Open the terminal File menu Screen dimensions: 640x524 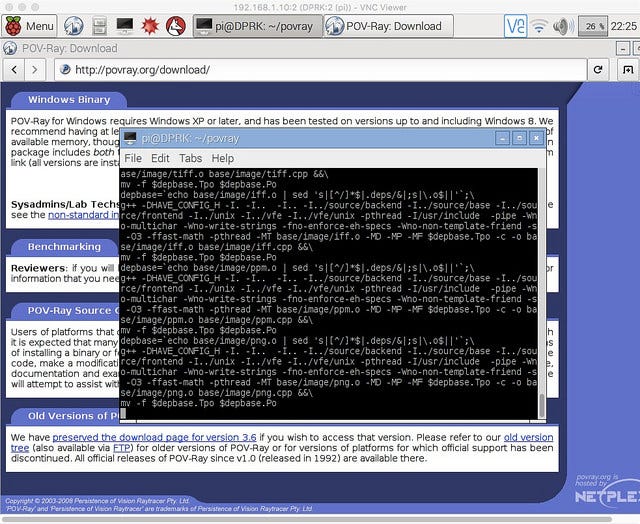click(x=133, y=158)
